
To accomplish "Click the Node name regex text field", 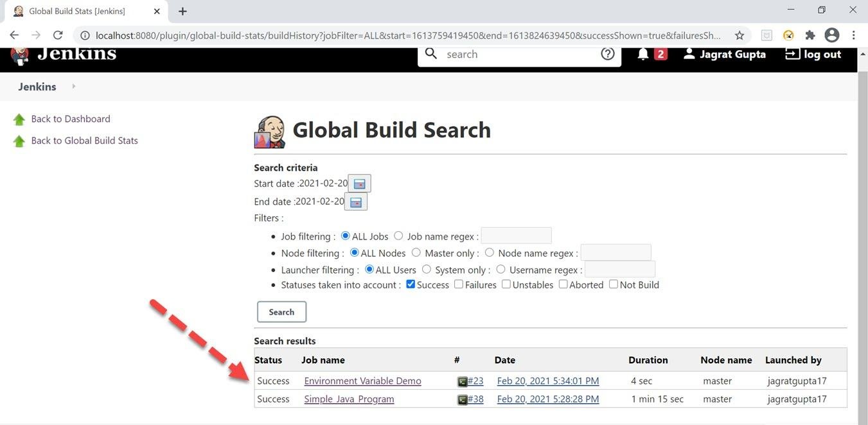I will click(616, 252).
